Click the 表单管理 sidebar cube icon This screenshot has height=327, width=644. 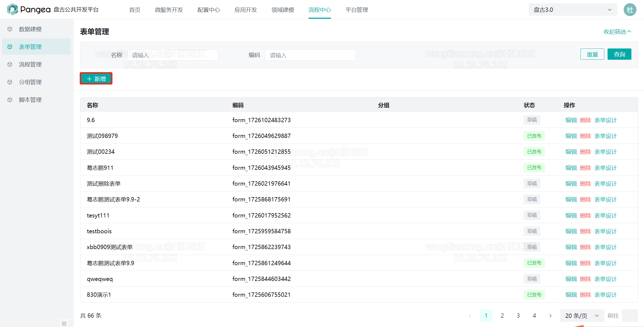pos(10,47)
